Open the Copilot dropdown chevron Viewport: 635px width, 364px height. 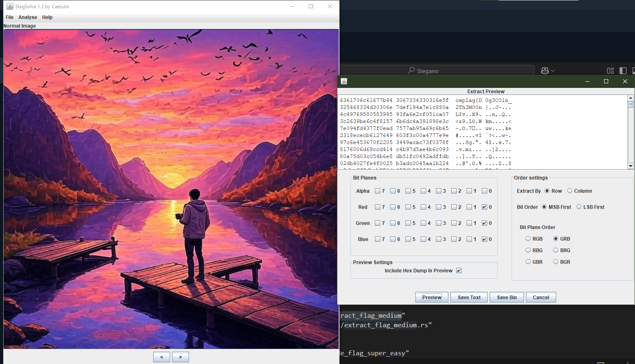(x=553, y=71)
